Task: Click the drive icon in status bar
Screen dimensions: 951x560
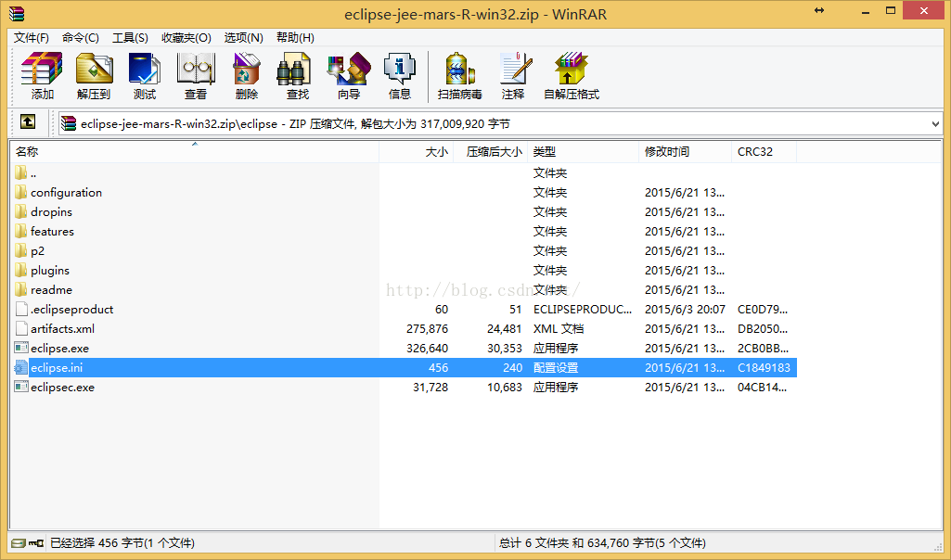Action: (19, 543)
